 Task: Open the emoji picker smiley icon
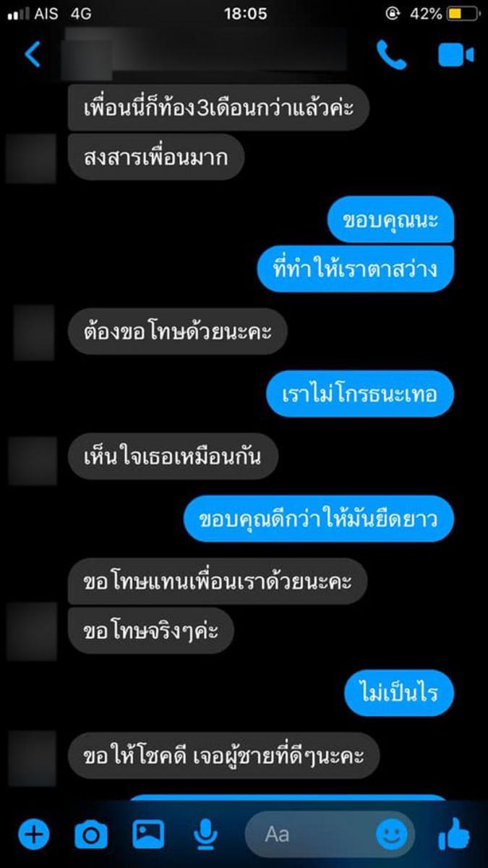coord(391,835)
